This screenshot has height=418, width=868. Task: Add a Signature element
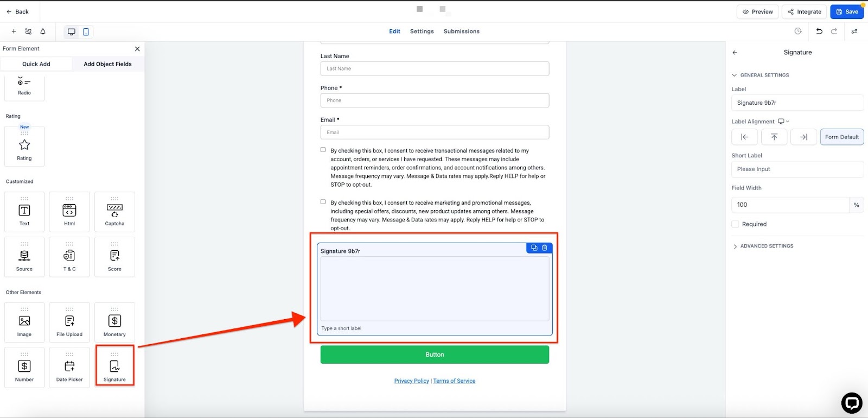coord(114,368)
